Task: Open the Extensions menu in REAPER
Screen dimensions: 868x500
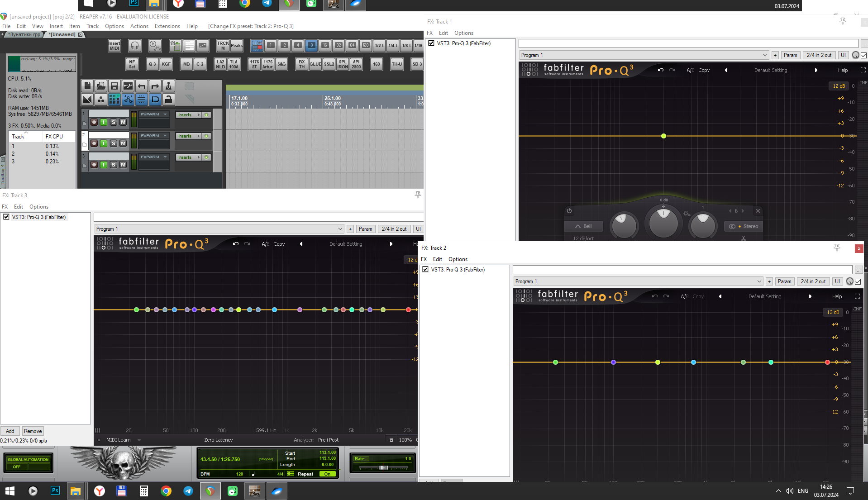Action: pos(167,26)
